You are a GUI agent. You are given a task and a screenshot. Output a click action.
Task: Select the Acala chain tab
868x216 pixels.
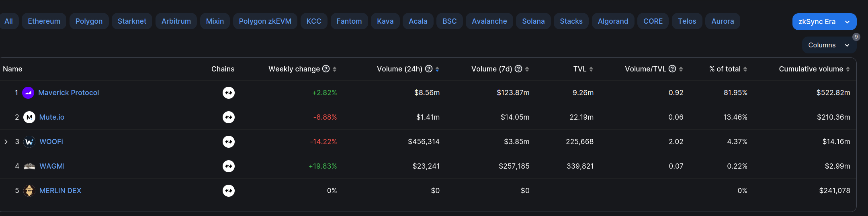(x=418, y=21)
